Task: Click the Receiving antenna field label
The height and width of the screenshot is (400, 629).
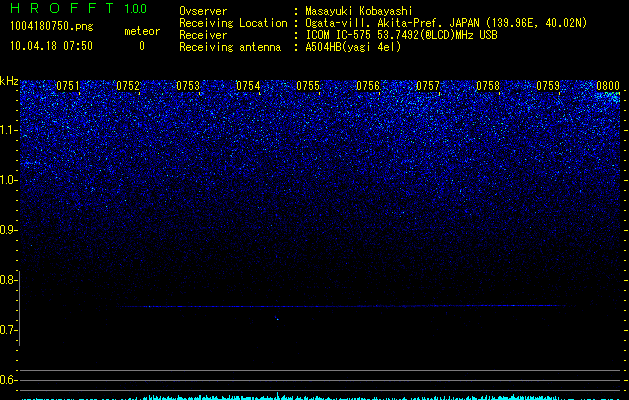Action: point(230,47)
